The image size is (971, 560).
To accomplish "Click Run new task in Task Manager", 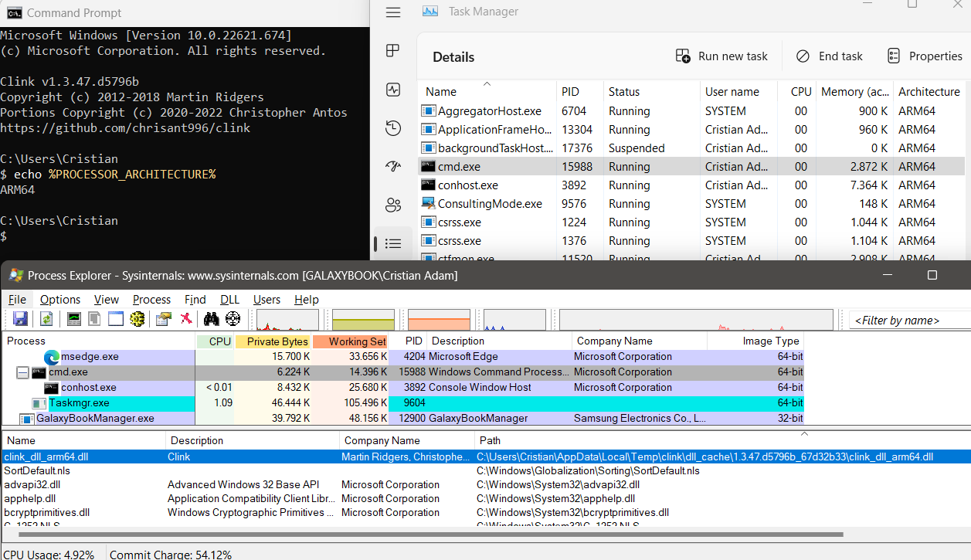I will click(721, 56).
